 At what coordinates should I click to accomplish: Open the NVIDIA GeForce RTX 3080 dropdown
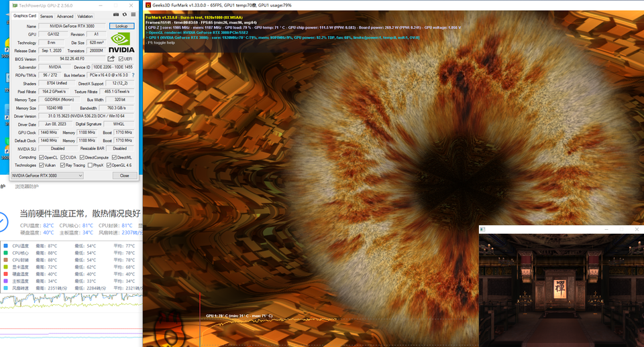click(x=47, y=176)
